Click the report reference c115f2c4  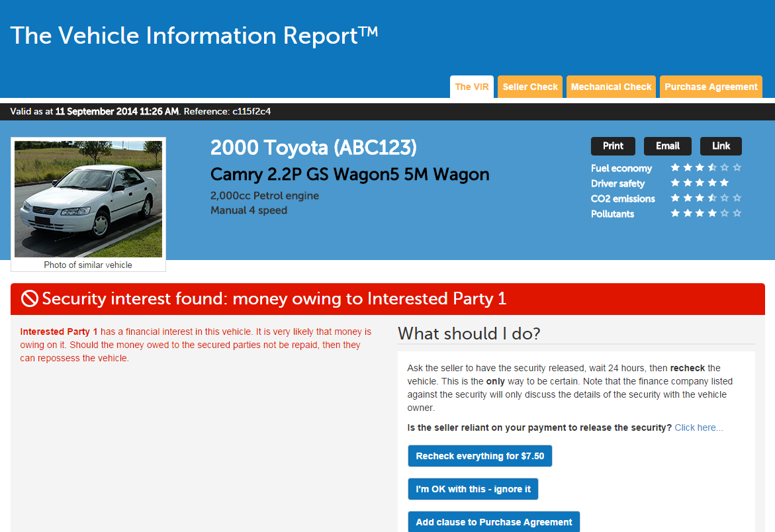click(x=251, y=112)
